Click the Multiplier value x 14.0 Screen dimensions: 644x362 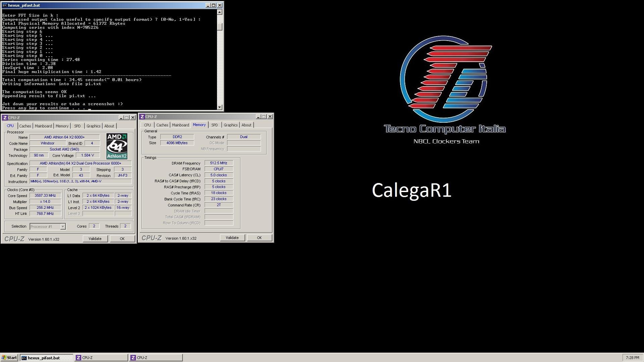pyautogui.click(x=45, y=202)
